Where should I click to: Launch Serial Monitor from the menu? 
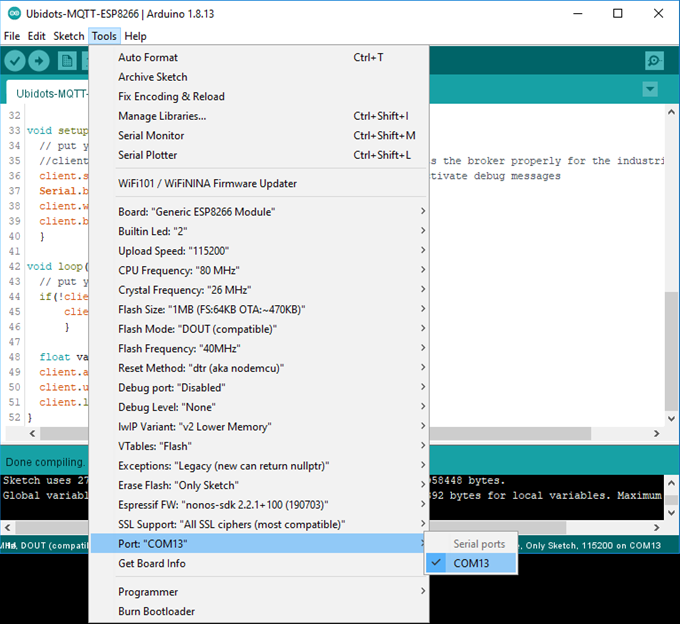click(259, 135)
